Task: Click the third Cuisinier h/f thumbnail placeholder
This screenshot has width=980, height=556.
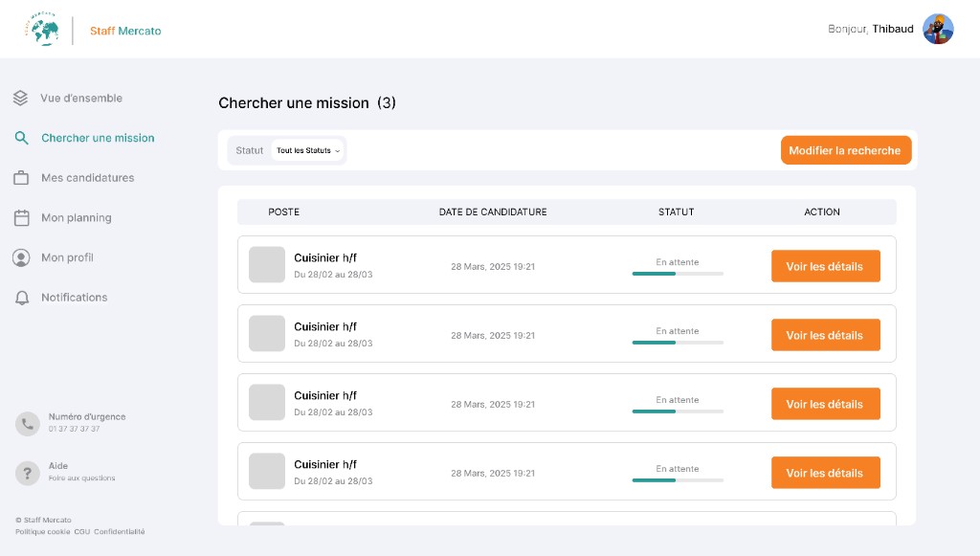Action: tap(267, 402)
